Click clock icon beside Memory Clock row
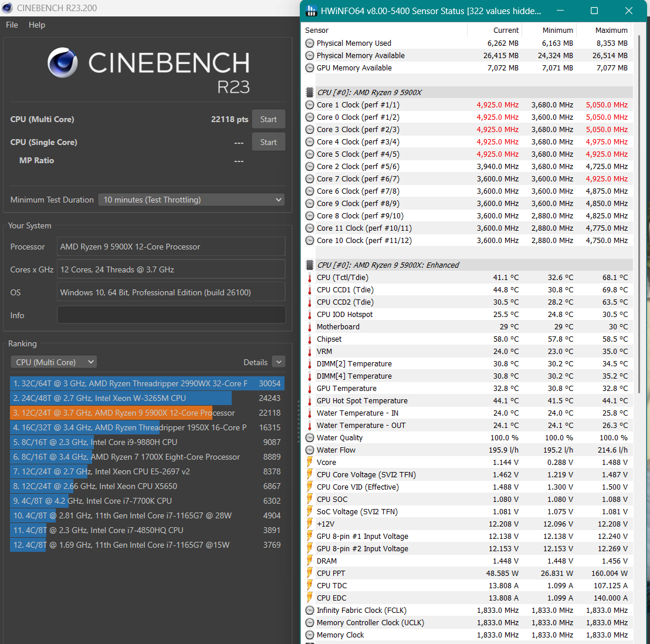650x644 pixels. [x=310, y=635]
